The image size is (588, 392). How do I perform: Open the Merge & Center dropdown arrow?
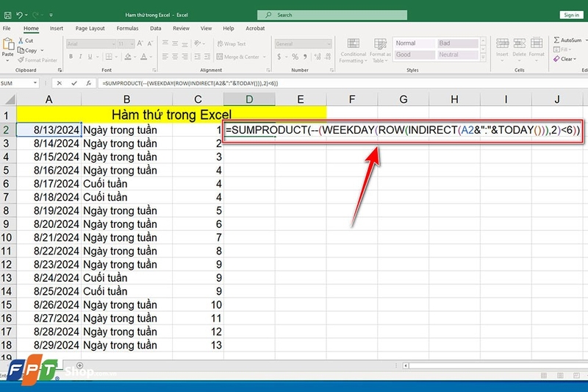265,57
